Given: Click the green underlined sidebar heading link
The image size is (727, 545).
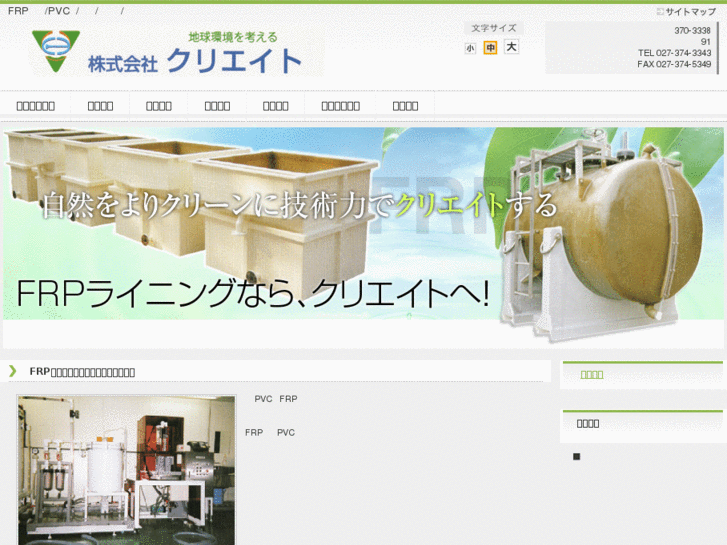Looking at the screenshot, I should click(x=592, y=375).
